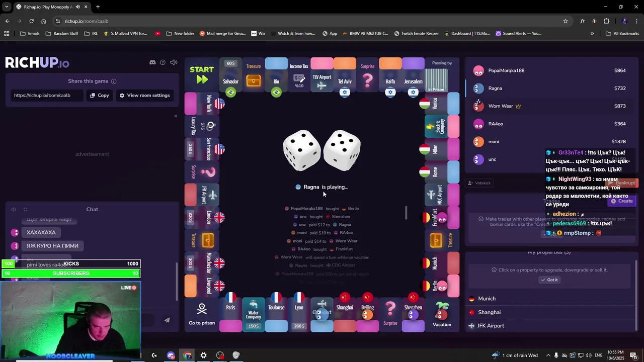The width and height of the screenshot is (644, 362).
Task: Click the top Treasure chest tile
Action: (254, 75)
